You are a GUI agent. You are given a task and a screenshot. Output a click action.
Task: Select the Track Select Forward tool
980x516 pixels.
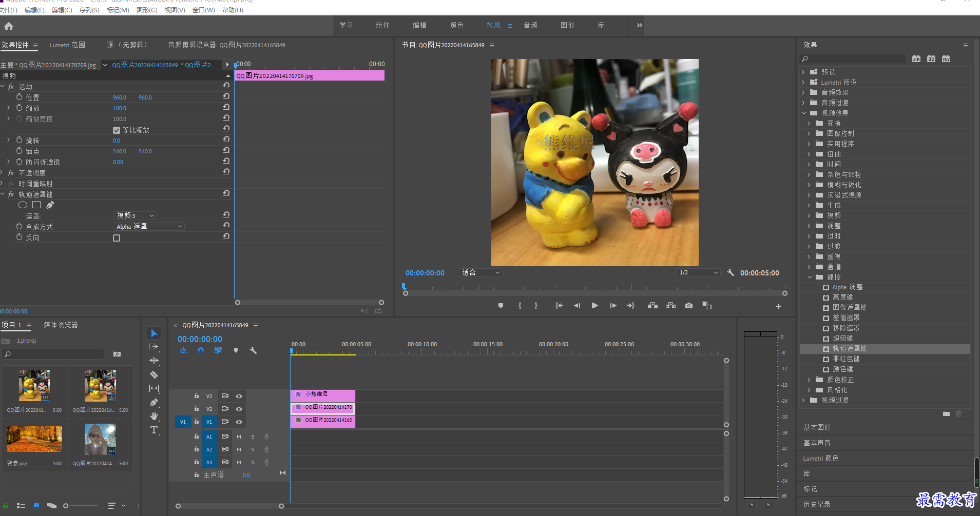[154, 347]
